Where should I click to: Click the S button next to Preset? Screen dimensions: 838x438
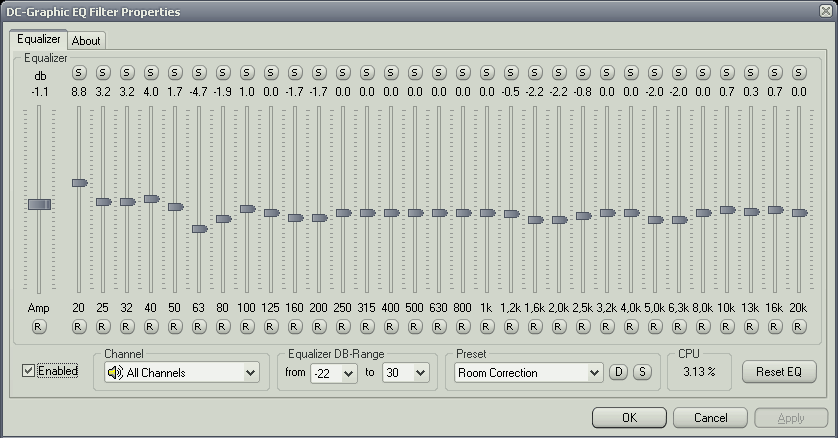(641, 373)
